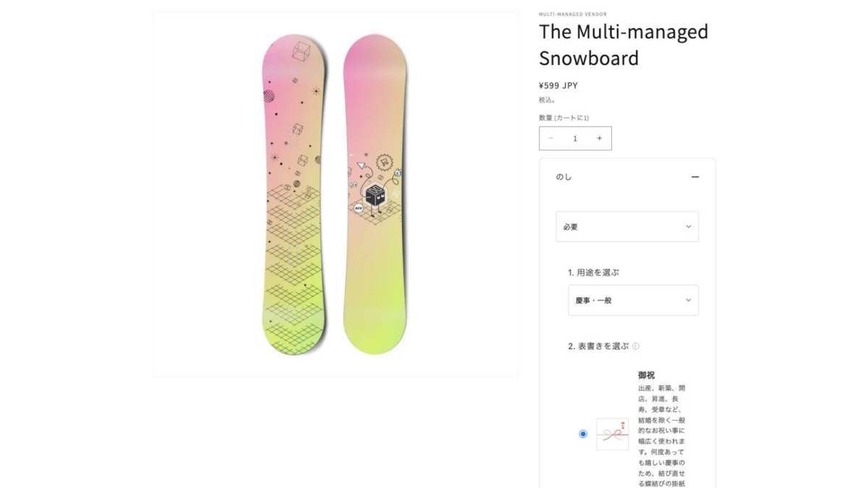Collapse the のし options section using minus icon
Image resolution: width=868 pixels, height=488 pixels.
[694, 176]
